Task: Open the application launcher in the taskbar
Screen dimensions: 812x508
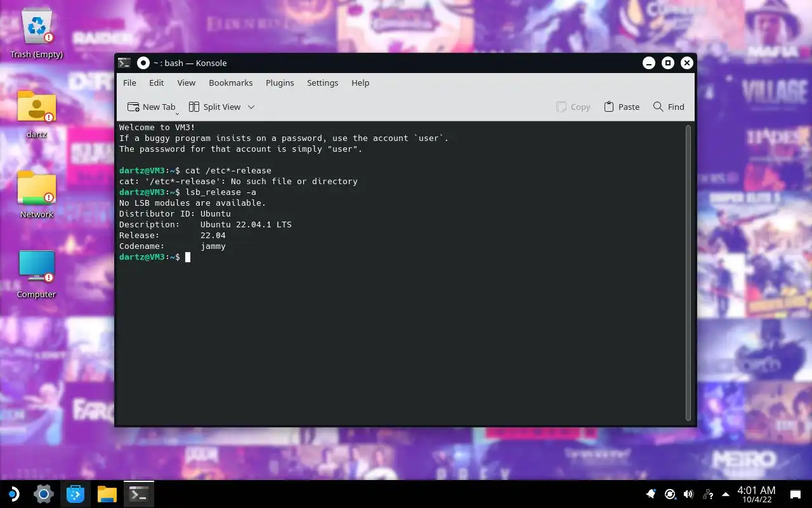Action: click(x=13, y=494)
